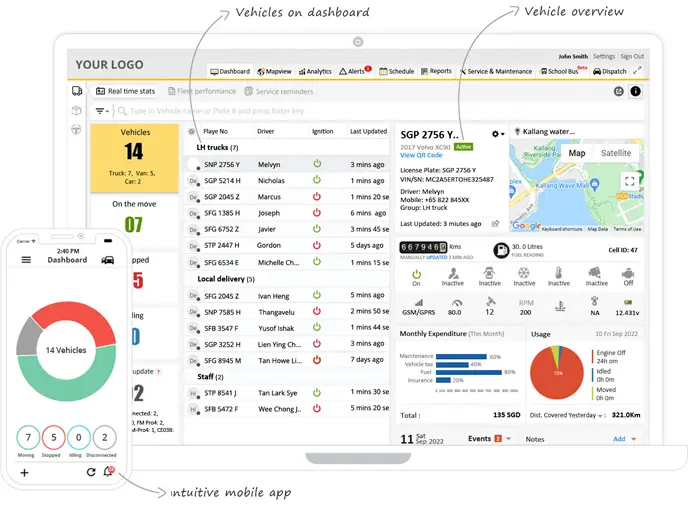Switch map to Satellite view
Viewport: 688px width, 505px height.
(616, 153)
